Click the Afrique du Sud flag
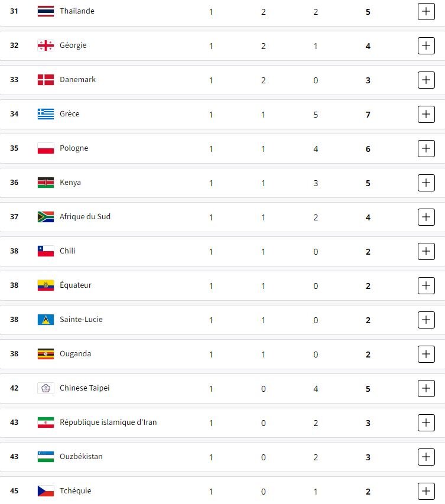This screenshot has width=445, height=504. coord(46,217)
